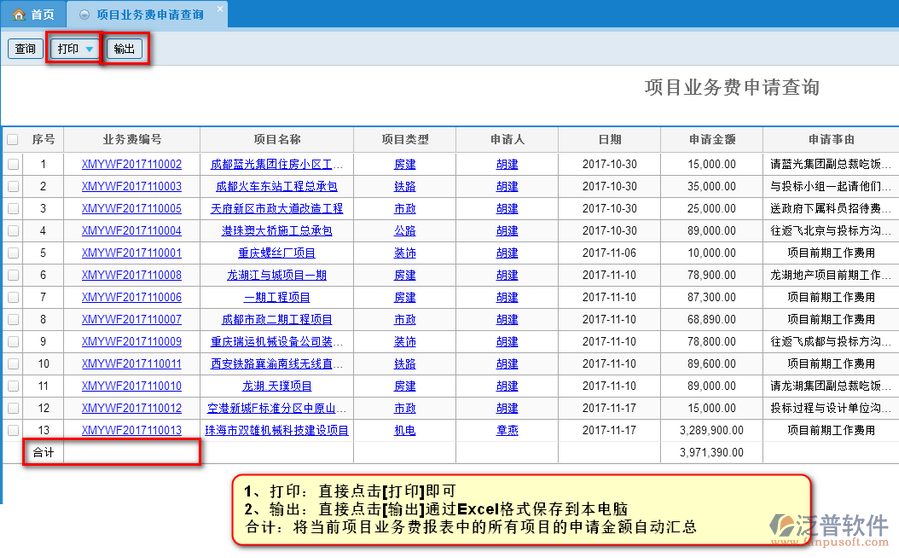The height and width of the screenshot is (558, 899).
Task: Tick the checkbox for row 13
Action: click(x=13, y=430)
